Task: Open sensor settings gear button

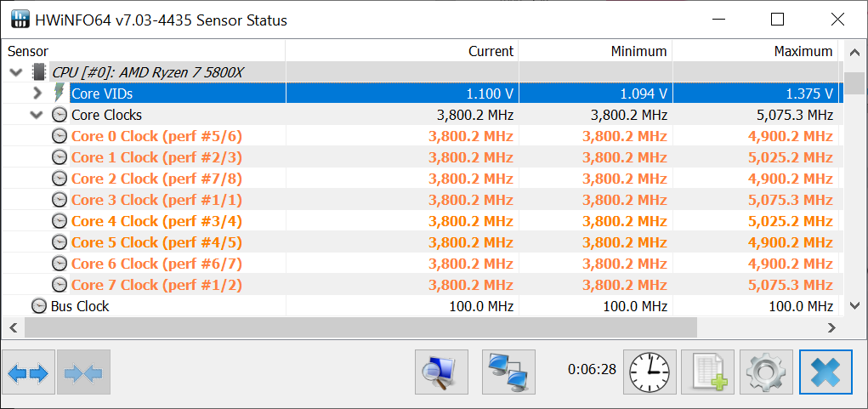Action: click(x=766, y=372)
